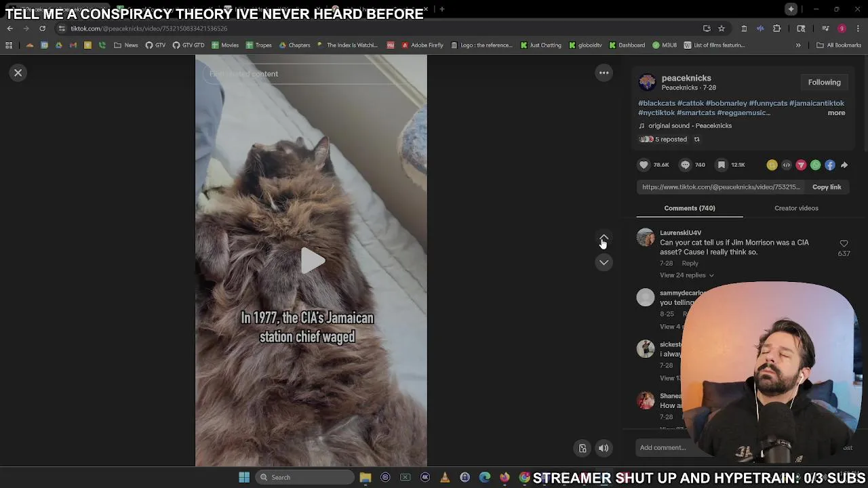Open Chrome three-dot menu
Image resolution: width=868 pixels, height=488 pixels.
pos(858,28)
